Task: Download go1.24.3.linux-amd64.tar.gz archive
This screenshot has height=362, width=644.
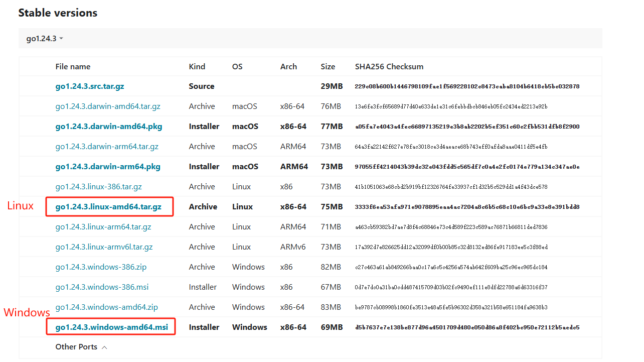Action: 108,207
